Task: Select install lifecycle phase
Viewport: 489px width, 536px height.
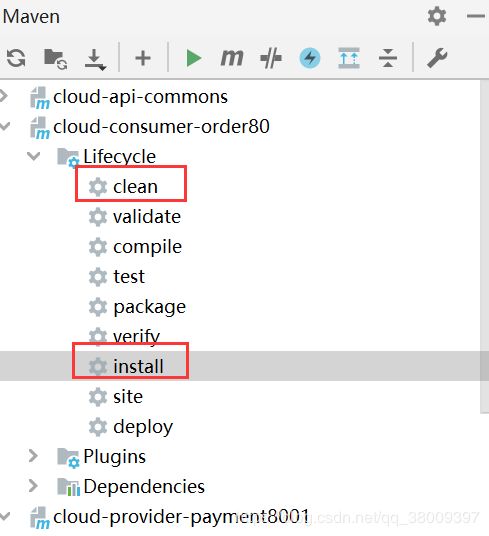Action: pyautogui.click(x=138, y=366)
